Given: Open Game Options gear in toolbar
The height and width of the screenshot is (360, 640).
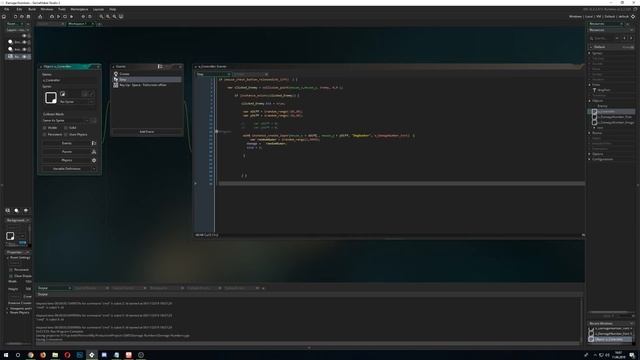Looking at the screenshot, I should (x=83, y=17).
